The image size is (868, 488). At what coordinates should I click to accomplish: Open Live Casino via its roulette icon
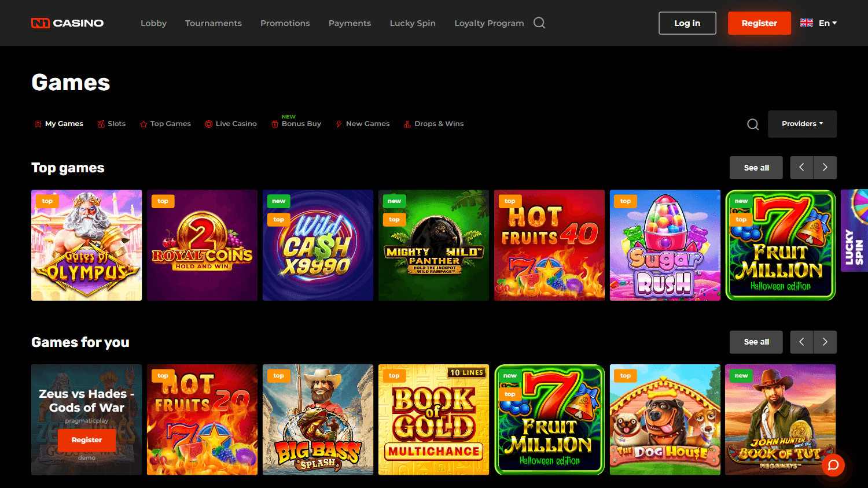pyautogui.click(x=208, y=124)
